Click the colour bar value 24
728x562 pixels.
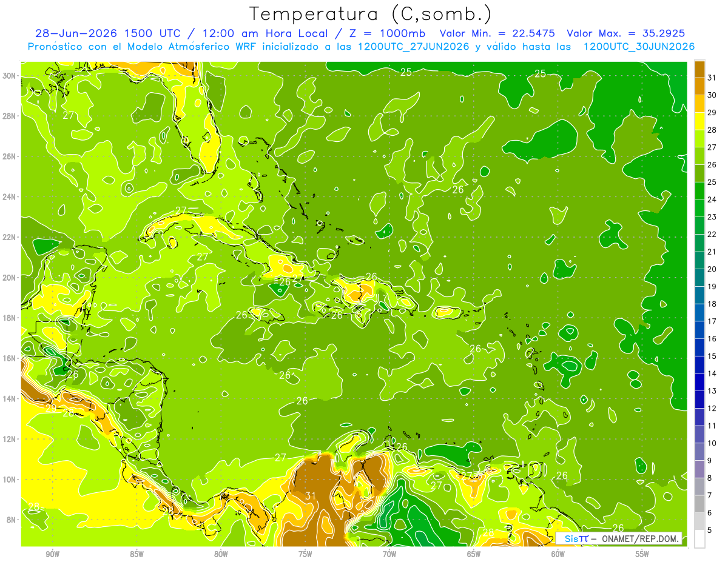712,199
